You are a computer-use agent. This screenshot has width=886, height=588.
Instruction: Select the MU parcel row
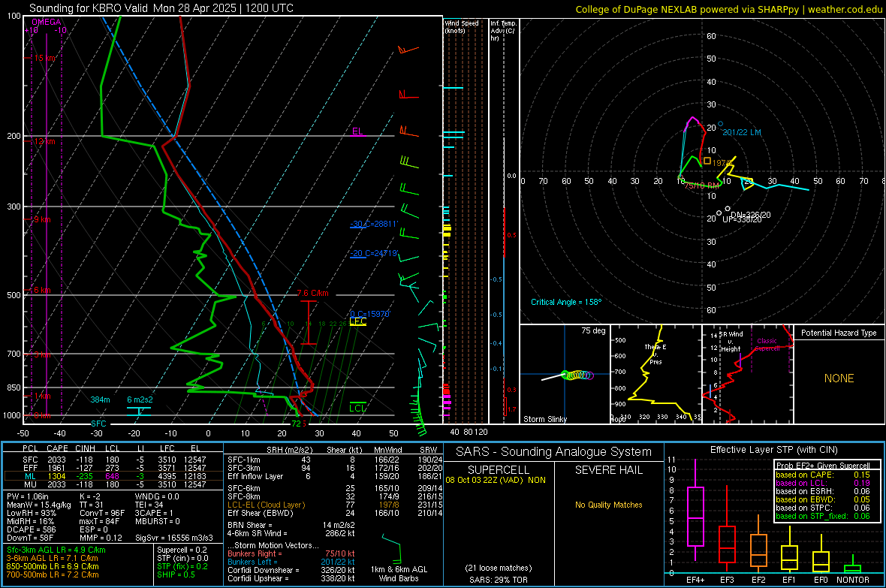113,484
